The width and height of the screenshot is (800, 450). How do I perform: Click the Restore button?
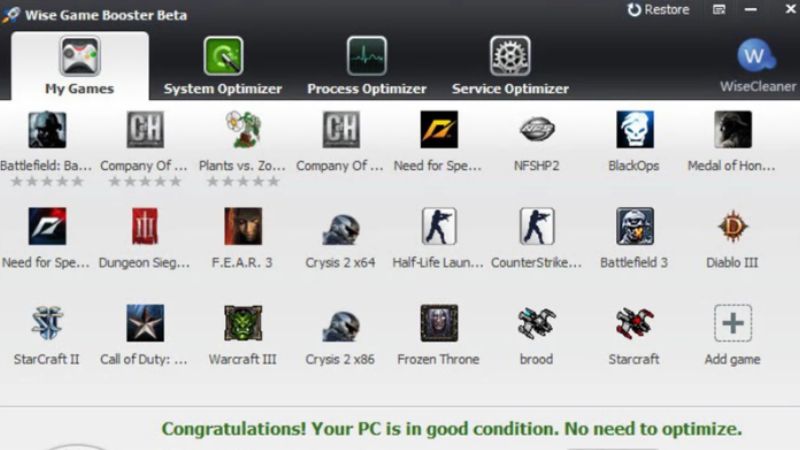pyautogui.click(x=658, y=10)
